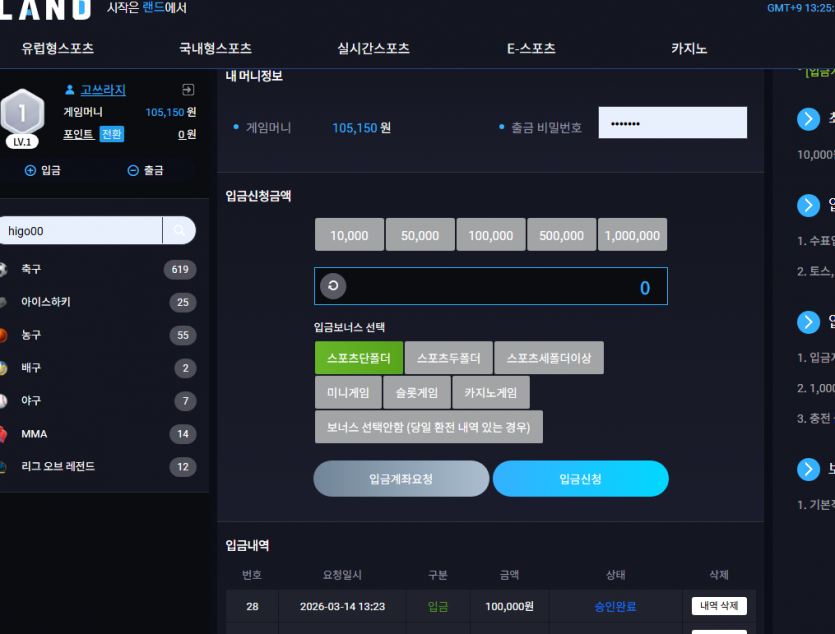
Task: Click the 출금 비밀번호 password field
Action: [673, 123]
